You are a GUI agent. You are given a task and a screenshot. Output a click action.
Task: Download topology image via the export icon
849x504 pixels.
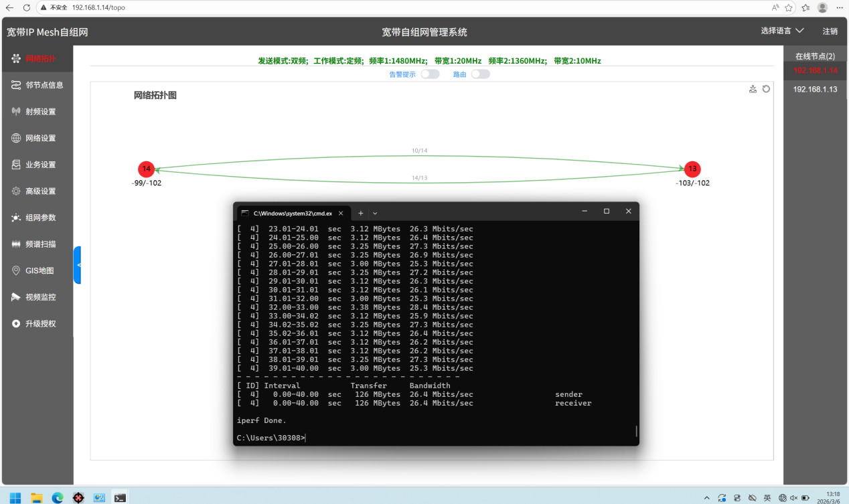click(753, 89)
